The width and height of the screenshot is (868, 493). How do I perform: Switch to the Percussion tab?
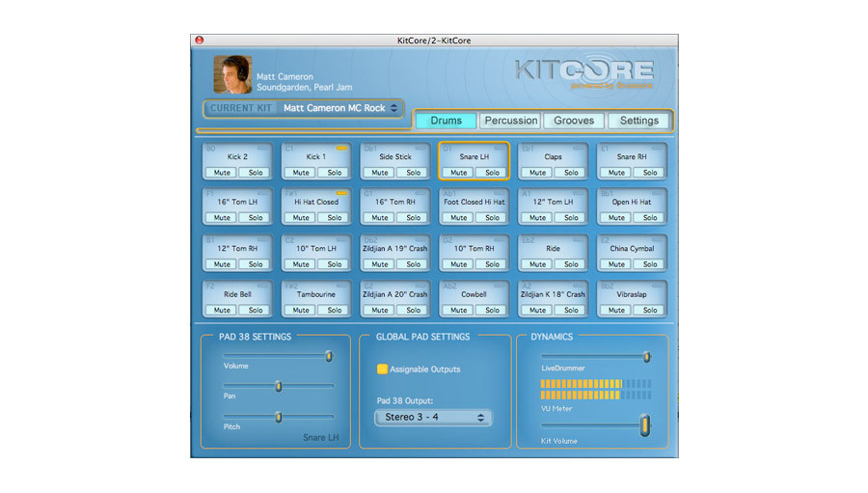(x=511, y=121)
